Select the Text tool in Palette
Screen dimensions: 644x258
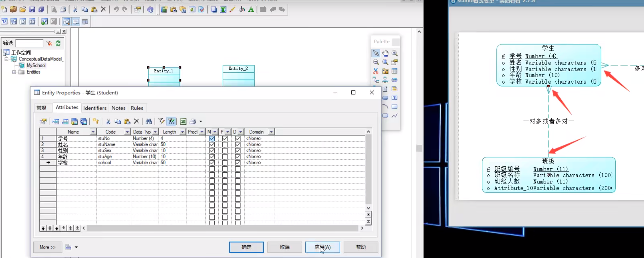click(x=394, y=98)
